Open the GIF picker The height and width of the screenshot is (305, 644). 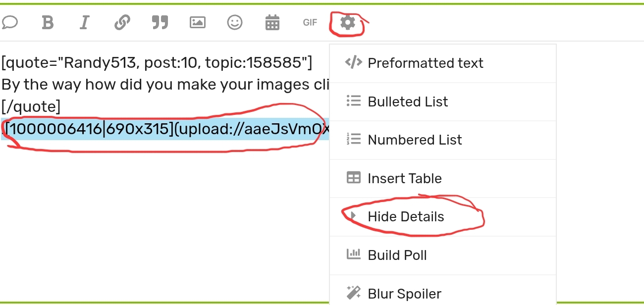[310, 22]
